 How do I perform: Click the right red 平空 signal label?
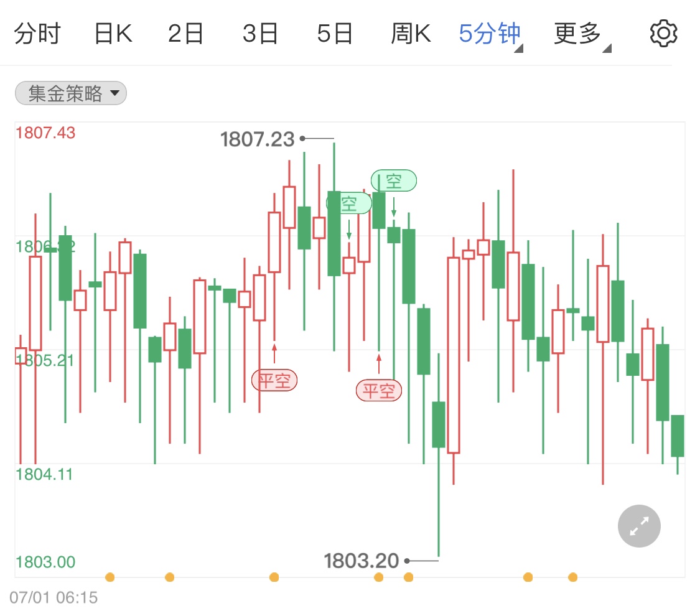tap(378, 391)
